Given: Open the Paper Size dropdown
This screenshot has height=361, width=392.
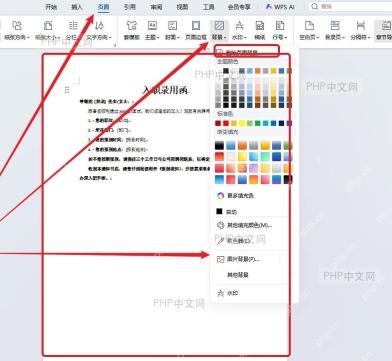Looking at the screenshot, I should (x=48, y=30).
